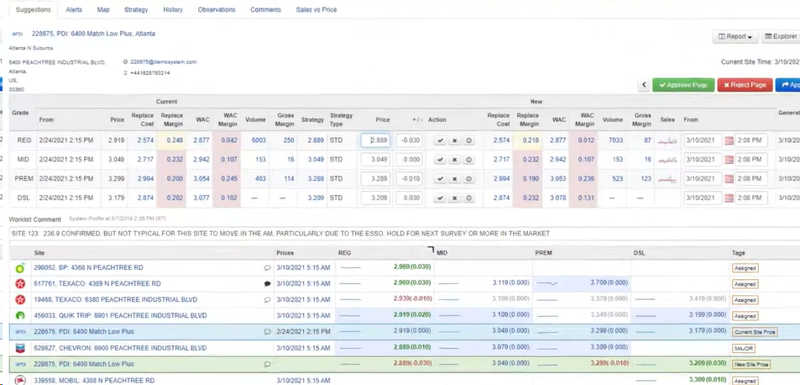Open calendar picker for DSL From date
This screenshot has width=800, height=385.
(x=729, y=198)
